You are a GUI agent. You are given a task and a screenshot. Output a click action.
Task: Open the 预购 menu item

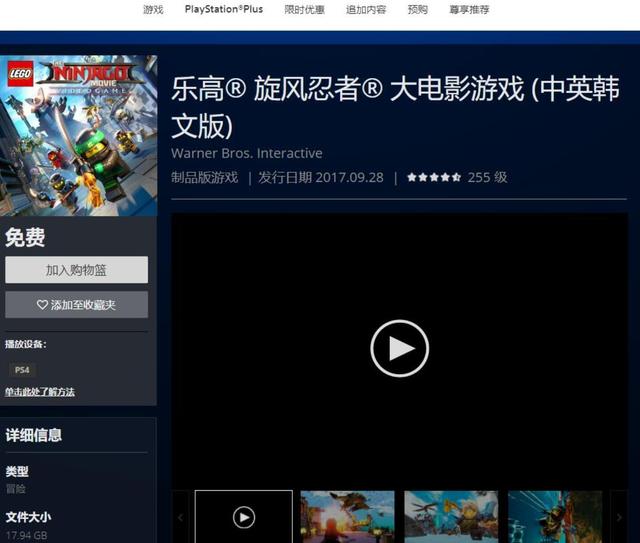click(x=418, y=9)
